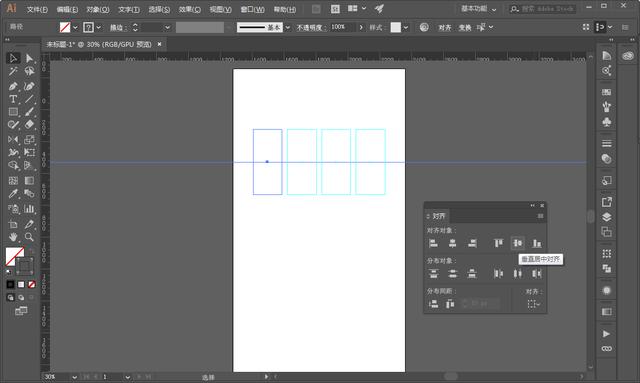This screenshot has height=383, width=640.
Task: Set paint mode to None
Action: tap(31, 284)
